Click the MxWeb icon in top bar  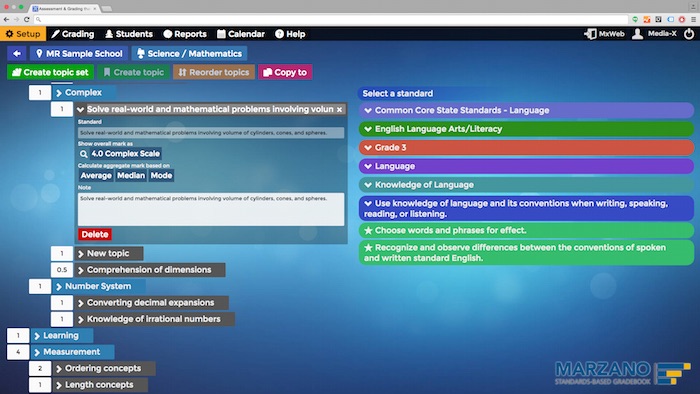[590, 34]
